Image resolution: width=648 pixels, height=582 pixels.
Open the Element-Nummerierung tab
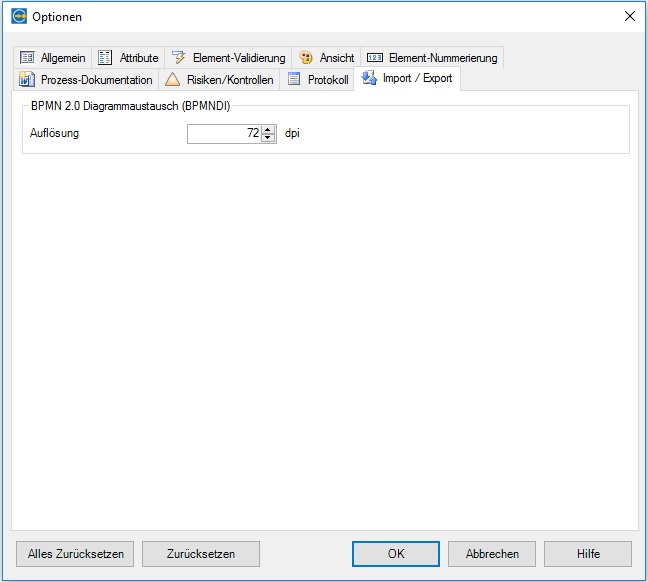coord(432,57)
